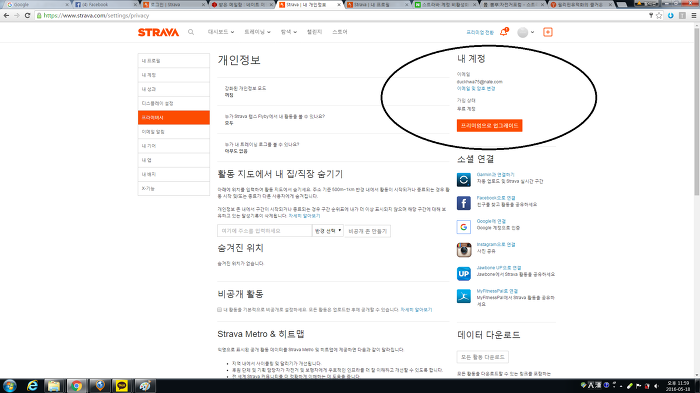
Task: Open the Chrome menu hamburger icon
Action: [x=693, y=15]
